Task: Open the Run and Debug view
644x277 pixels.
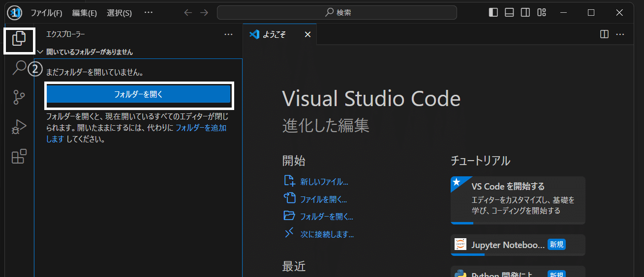Action: [19, 127]
